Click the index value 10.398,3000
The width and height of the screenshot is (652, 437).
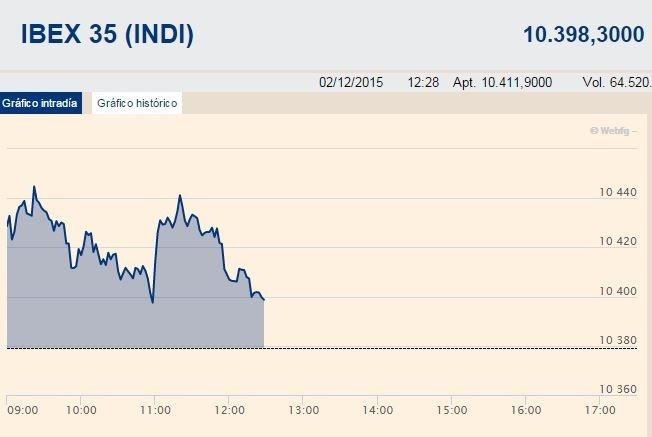coord(584,34)
